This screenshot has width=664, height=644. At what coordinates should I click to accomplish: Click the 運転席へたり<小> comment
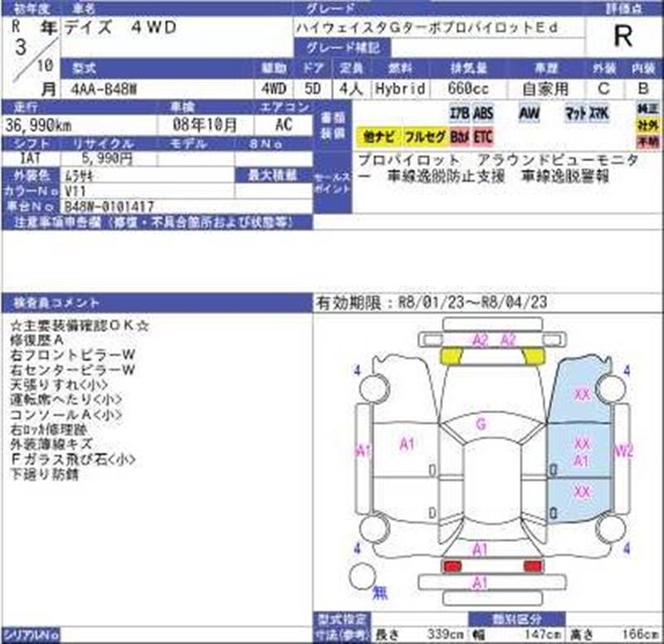(x=66, y=399)
